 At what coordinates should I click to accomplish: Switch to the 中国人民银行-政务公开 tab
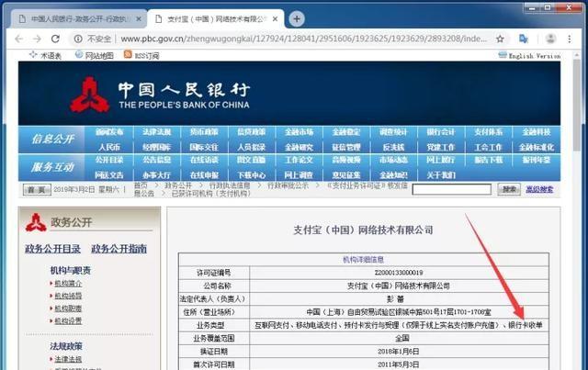coord(79,18)
